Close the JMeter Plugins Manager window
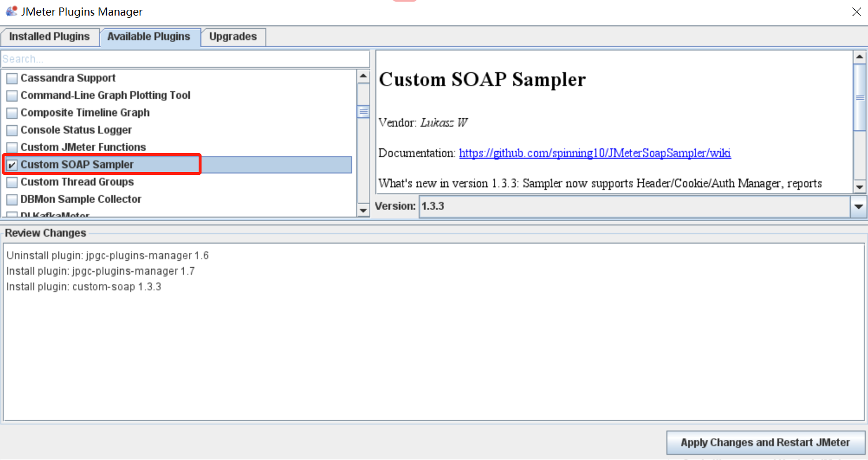This screenshot has width=868, height=460. point(858,12)
